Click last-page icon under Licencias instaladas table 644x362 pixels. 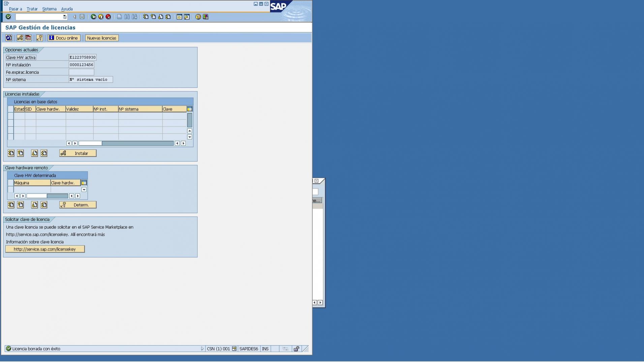coord(44,153)
